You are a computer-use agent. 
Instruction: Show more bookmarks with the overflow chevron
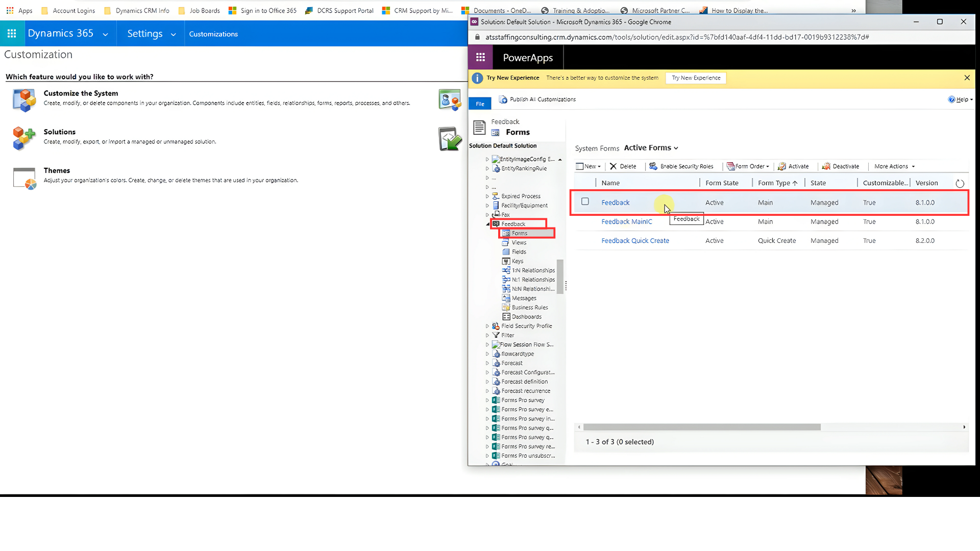[853, 10]
